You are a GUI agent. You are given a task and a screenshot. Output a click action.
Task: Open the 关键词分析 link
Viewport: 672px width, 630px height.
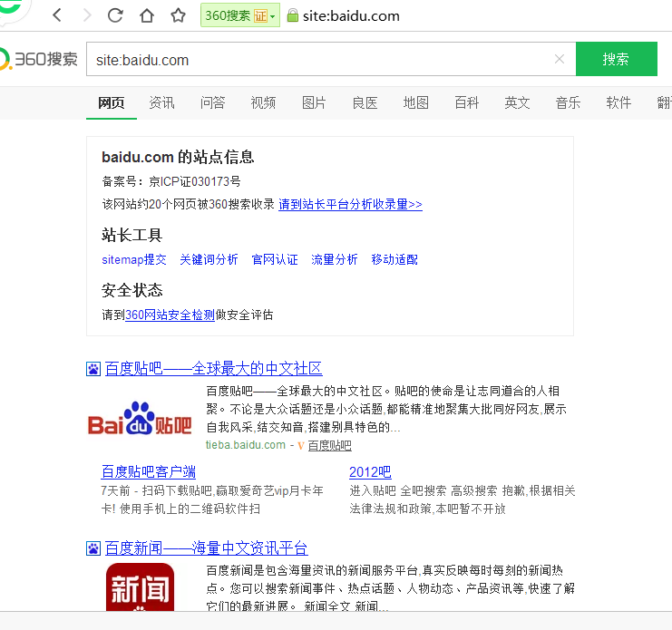[x=209, y=259]
